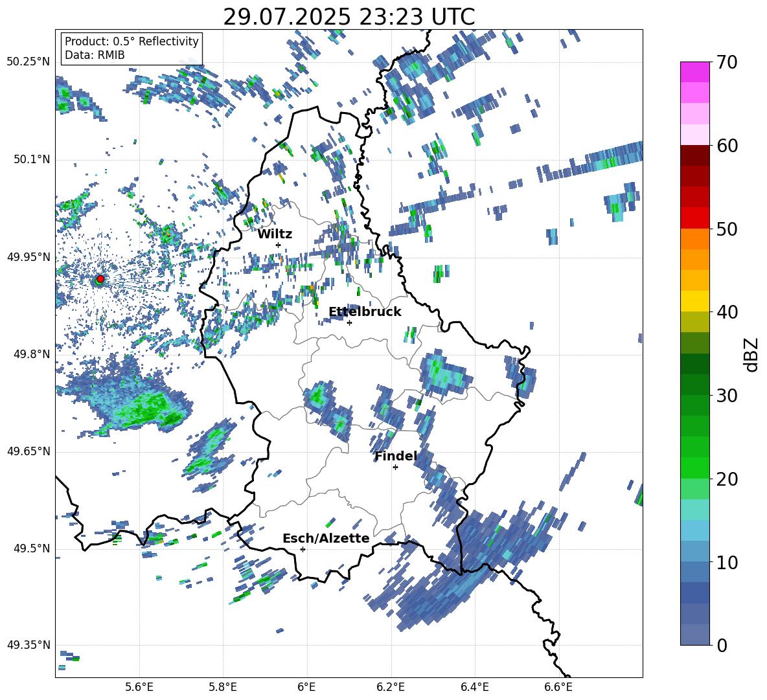
Task: Click the 20 value on the colorbar
Action: click(727, 479)
